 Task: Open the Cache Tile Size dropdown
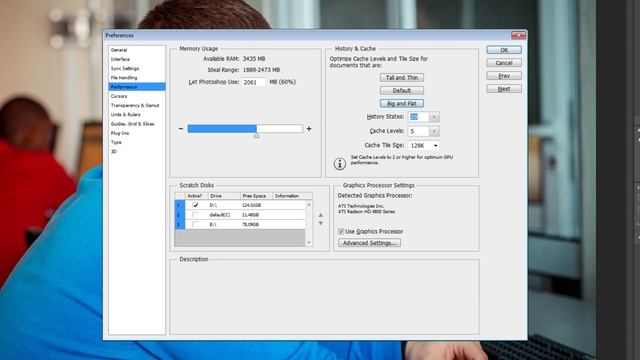point(424,145)
